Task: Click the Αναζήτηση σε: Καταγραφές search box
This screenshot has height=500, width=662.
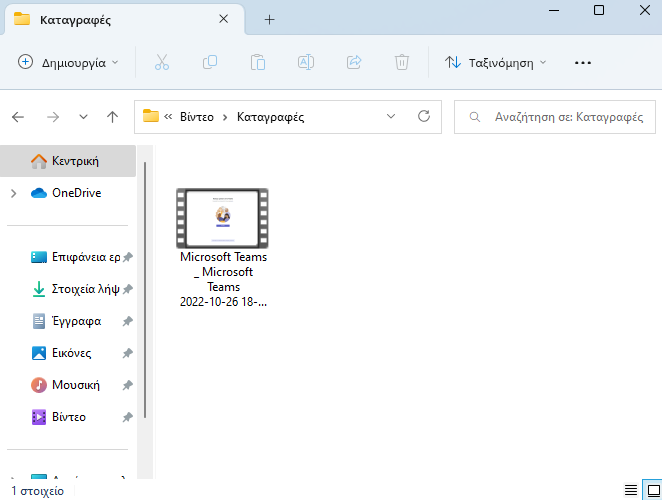Action: (555, 117)
